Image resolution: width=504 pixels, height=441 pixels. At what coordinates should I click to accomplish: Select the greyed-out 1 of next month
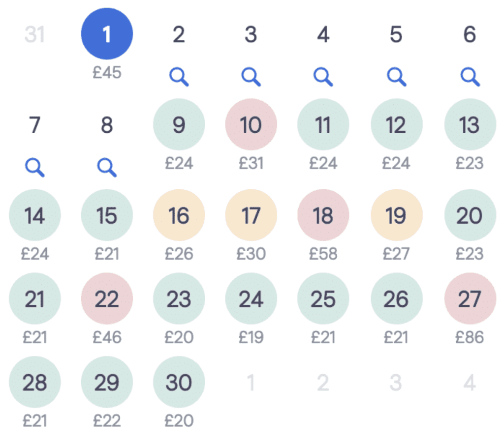(x=251, y=382)
